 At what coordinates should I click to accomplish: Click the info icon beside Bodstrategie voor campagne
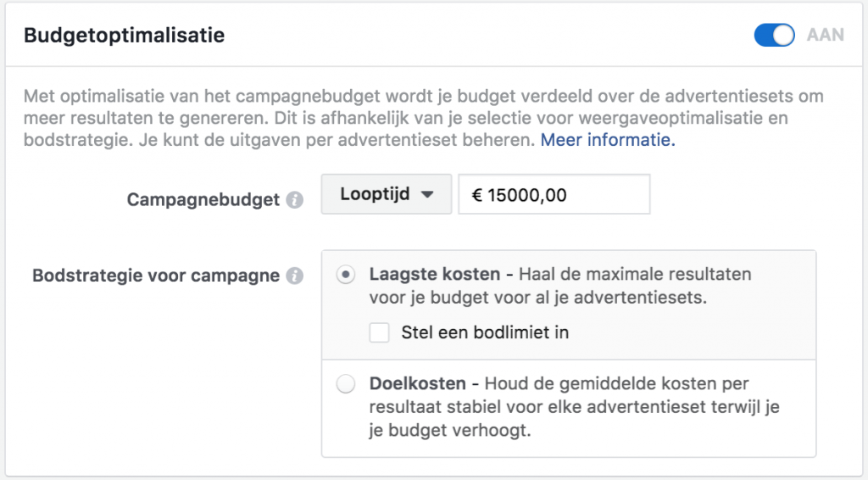[294, 276]
